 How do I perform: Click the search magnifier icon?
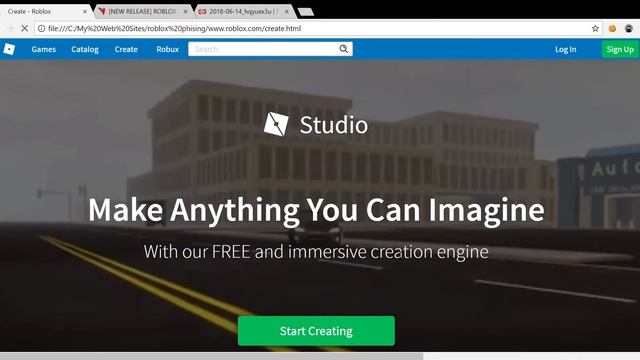point(344,49)
